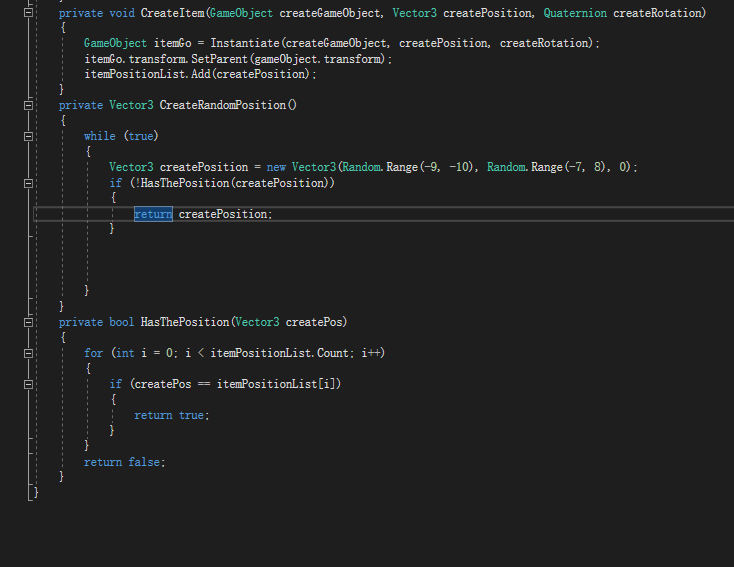Click 'Quaternion' type in CreateItem signature
The height and width of the screenshot is (567, 734).
click(575, 13)
